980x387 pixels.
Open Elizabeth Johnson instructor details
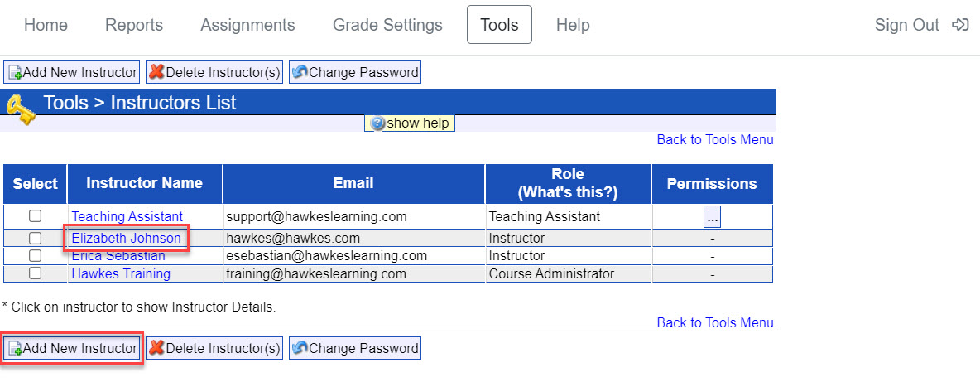[126, 239]
